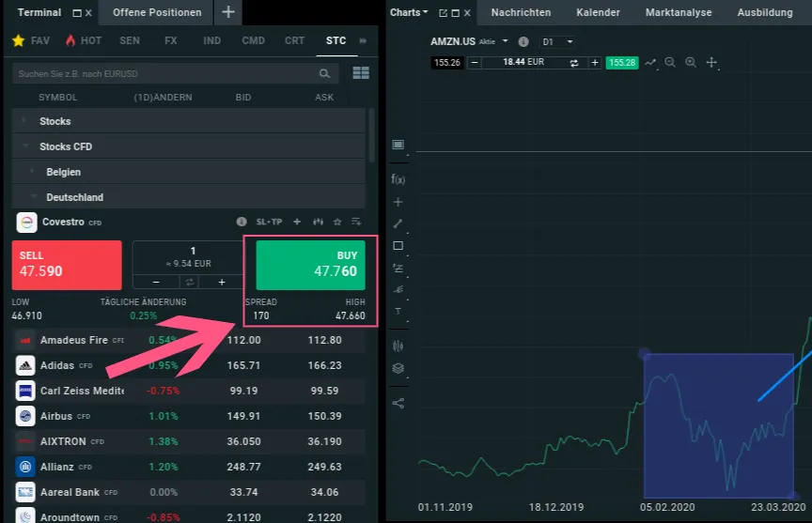The height and width of the screenshot is (523, 812).
Task: Expand the Stocks group
Action: pyautogui.click(x=189, y=121)
